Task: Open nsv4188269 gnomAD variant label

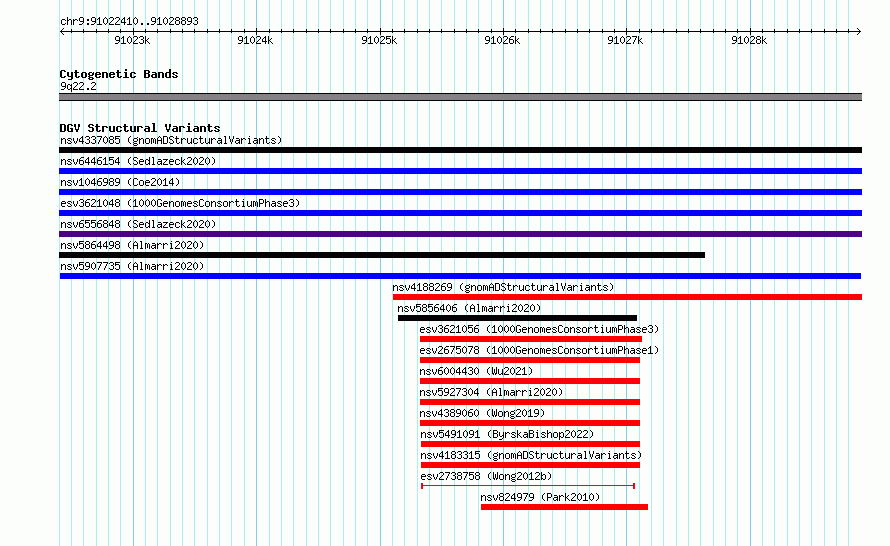Action: 503,287
